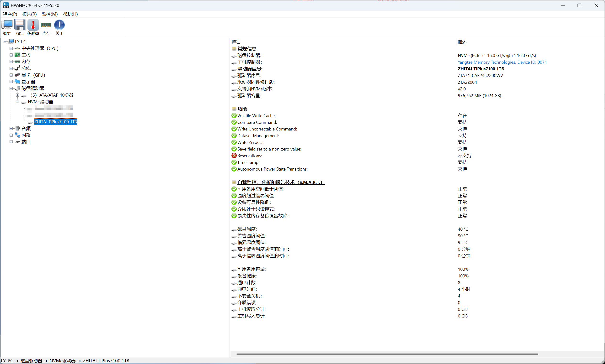
Task: Click the 网络 network icon in tree
Action: coord(17,135)
